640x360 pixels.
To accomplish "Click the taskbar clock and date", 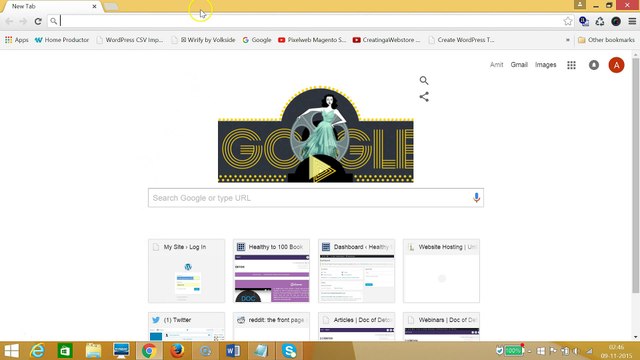I will click(617, 351).
